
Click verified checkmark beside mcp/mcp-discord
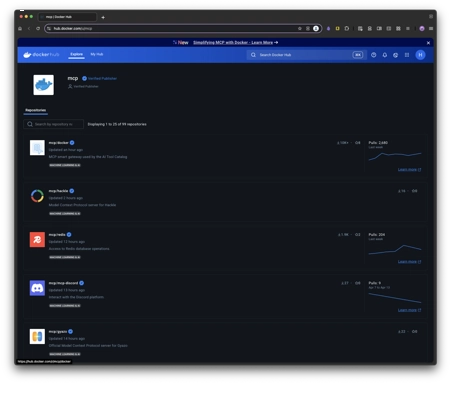pos(82,283)
